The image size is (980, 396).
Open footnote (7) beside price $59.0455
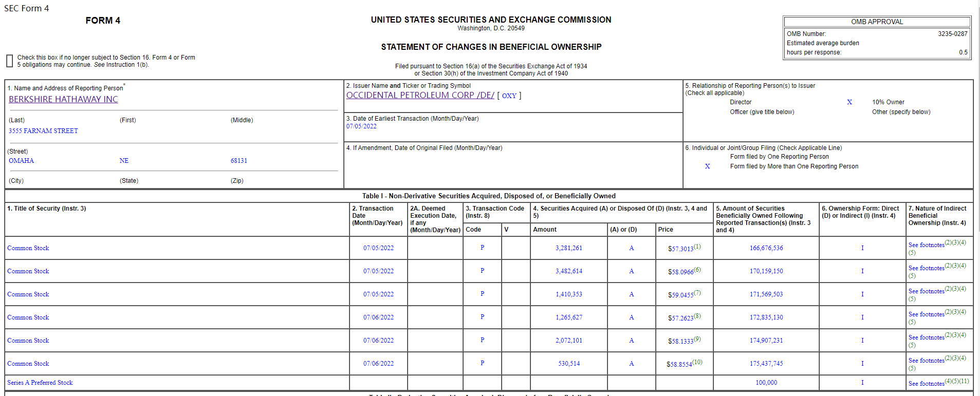pyautogui.click(x=697, y=293)
